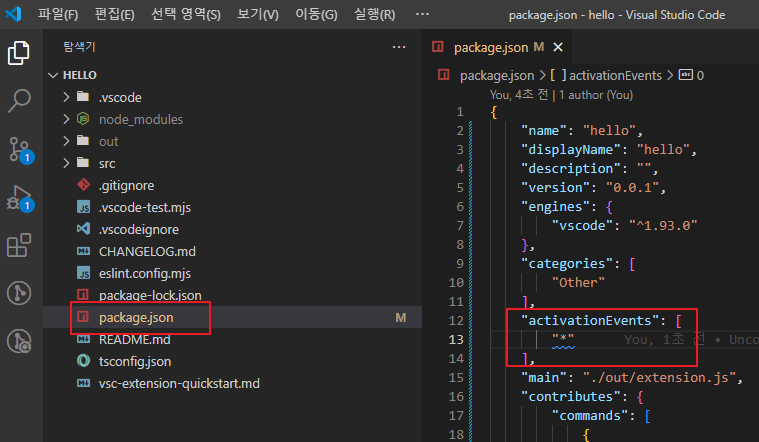759x442 pixels.
Task: Open the 선택 영역(S) menu
Action: pos(186,15)
